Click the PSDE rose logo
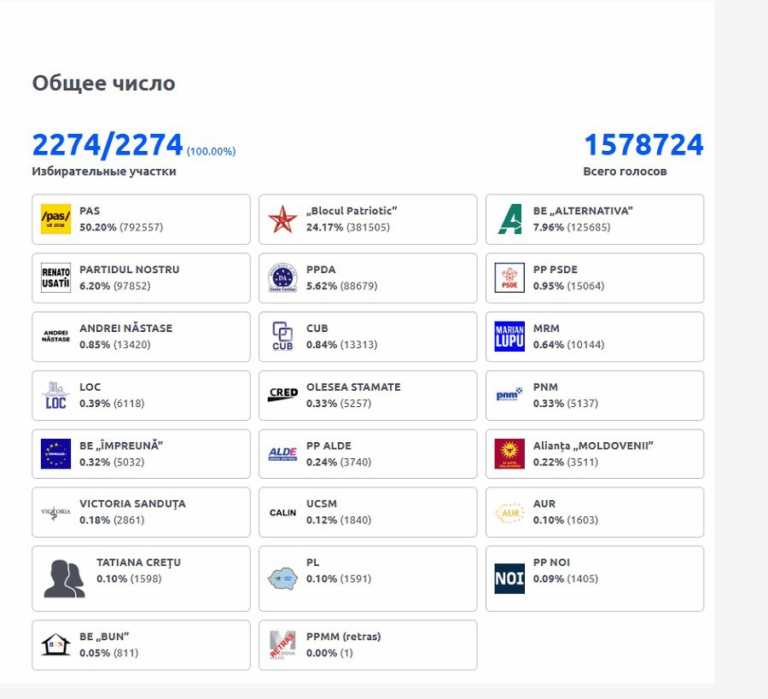This screenshot has width=768, height=699. point(509,278)
